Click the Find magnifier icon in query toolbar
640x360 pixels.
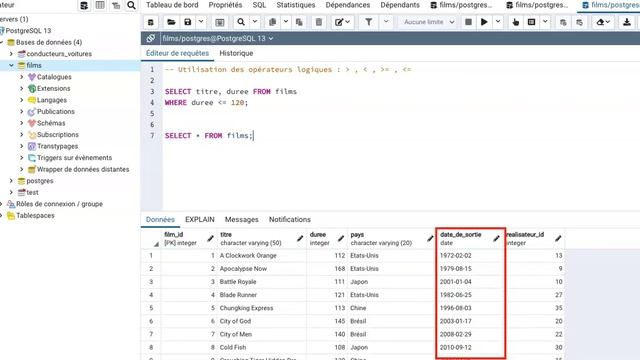click(x=241, y=22)
